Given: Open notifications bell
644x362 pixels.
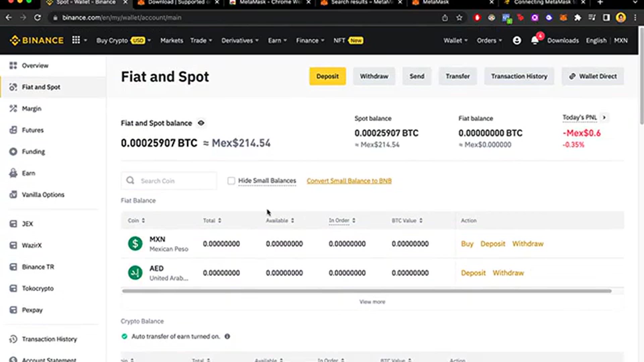Looking at the screenshot, I should pyautogui.click(x=535, y=40).
